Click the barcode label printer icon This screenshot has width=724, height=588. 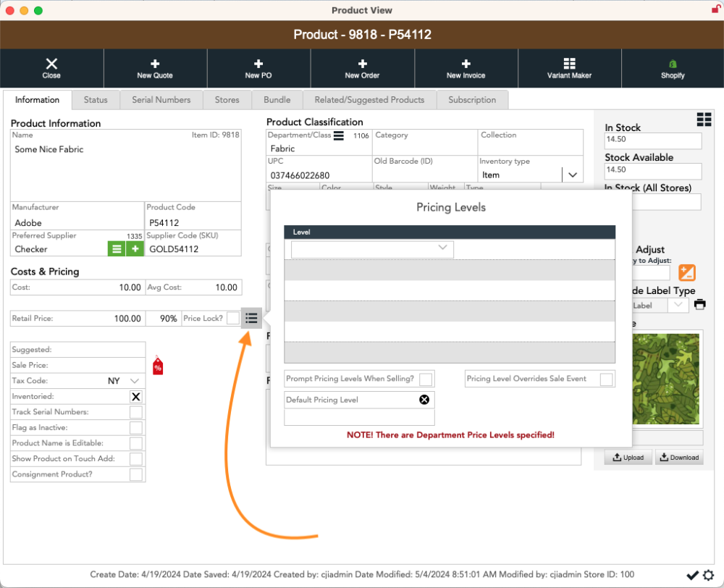[699, 305]
